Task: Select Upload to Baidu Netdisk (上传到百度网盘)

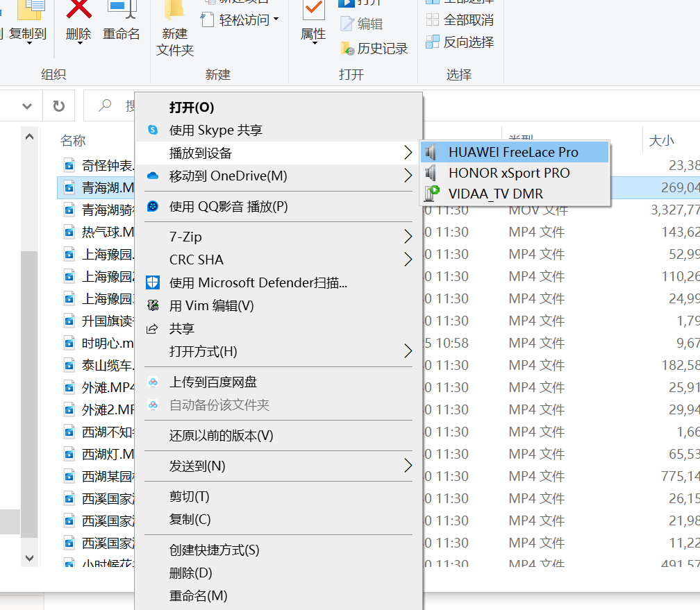Action: [278, 382]
